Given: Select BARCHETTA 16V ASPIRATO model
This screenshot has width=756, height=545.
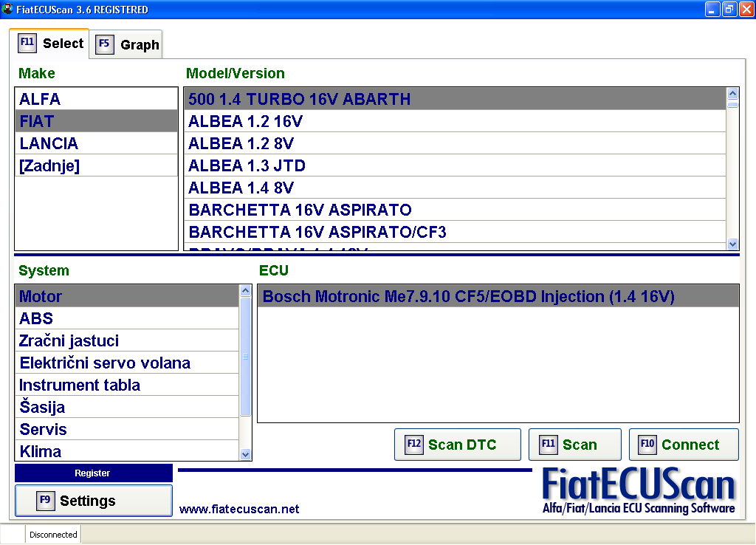Looking at the screenshot, I should [x=455, y=210].
